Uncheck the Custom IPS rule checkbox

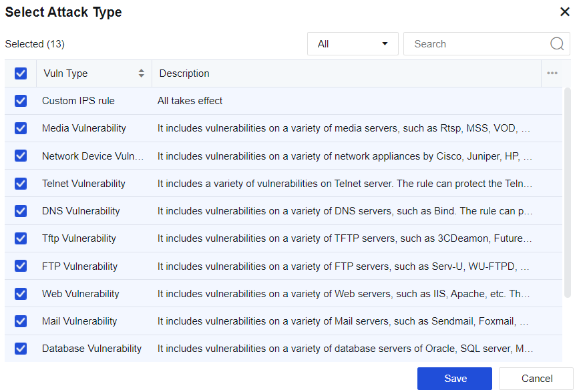21,101
